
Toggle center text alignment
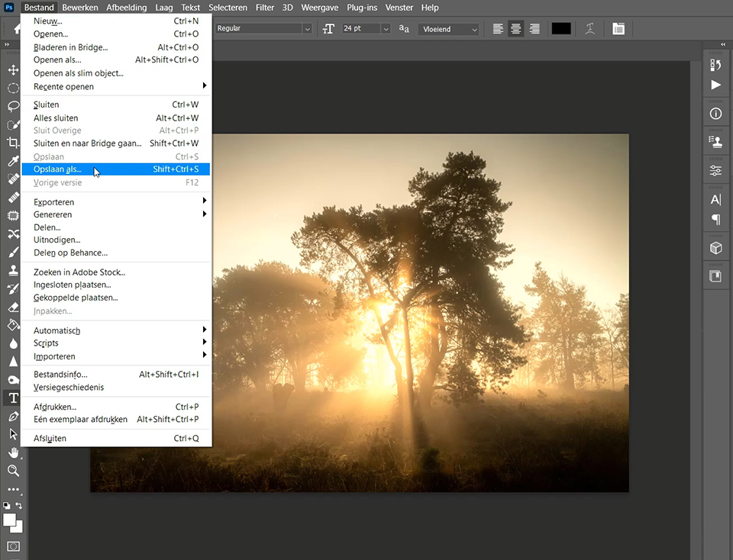516,29
